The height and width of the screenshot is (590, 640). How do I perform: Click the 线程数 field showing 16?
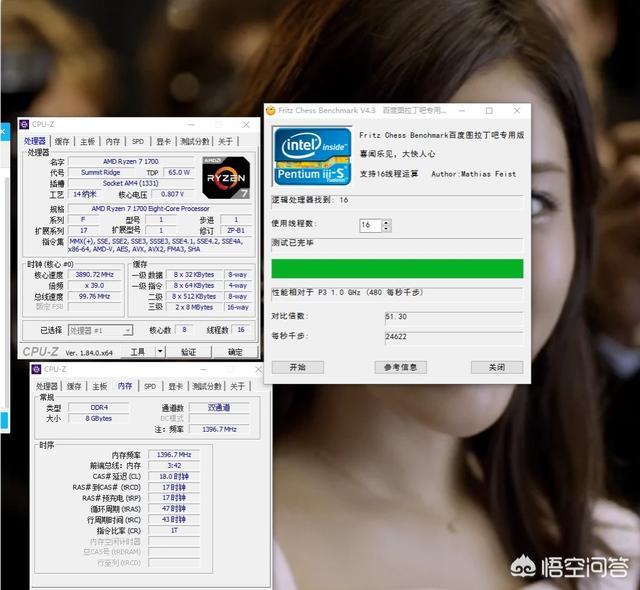point(241,330)
